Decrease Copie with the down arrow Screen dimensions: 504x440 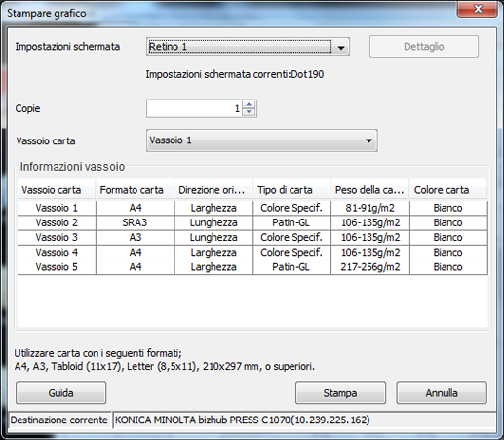(249, 112)
